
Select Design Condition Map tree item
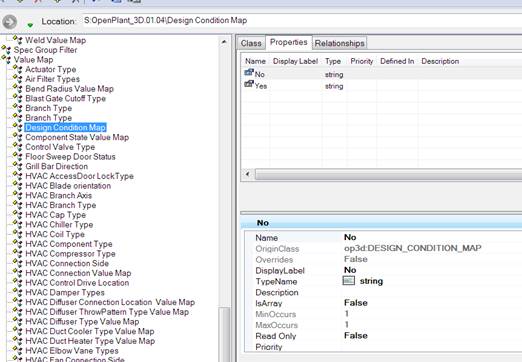point(65,127)
